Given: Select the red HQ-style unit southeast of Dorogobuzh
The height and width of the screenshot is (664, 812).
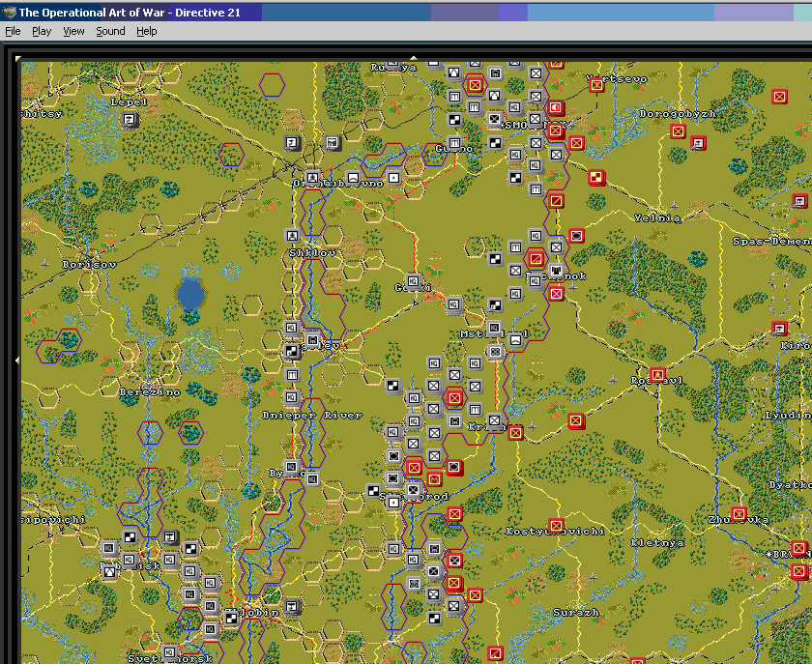Looking at the screenshot, I should click(x=698, y=142).
